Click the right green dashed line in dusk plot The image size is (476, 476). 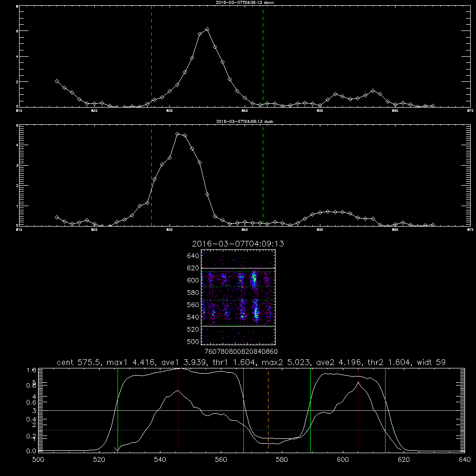263,176
